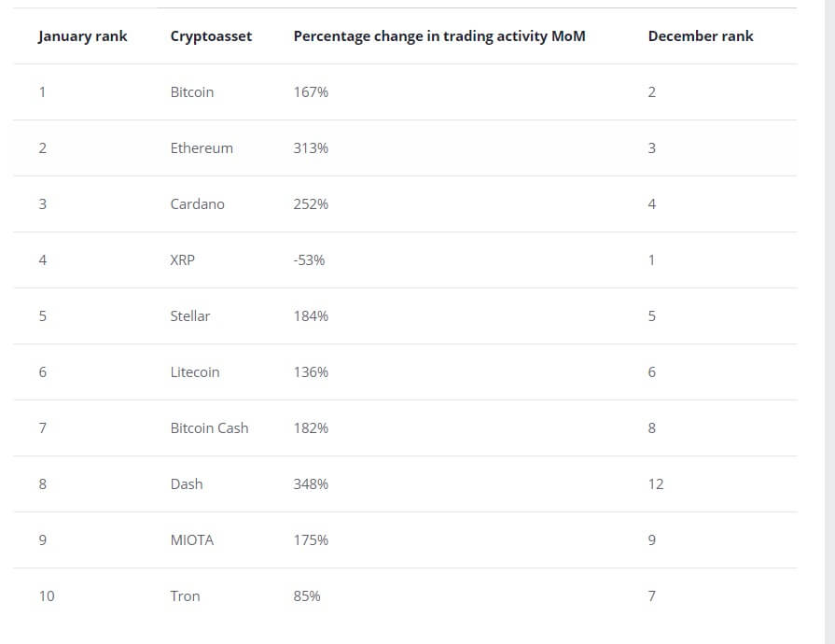Click the December rank column header
Viewport: 835px width, 644px height.
tap(701, 36)
